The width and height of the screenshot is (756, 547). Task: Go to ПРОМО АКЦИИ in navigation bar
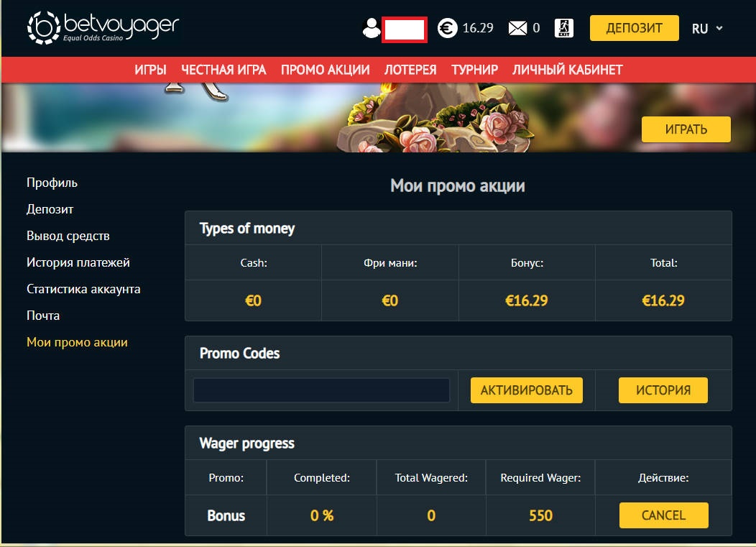(x=326, y=70)
